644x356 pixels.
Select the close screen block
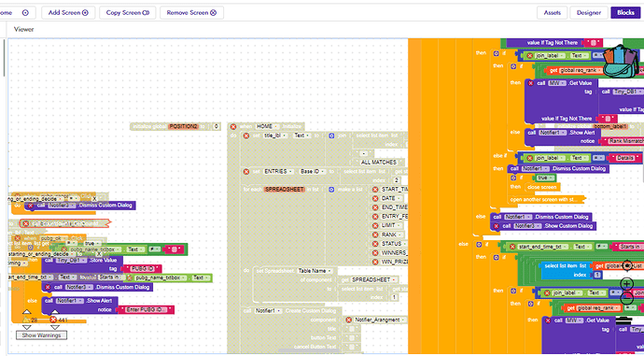point(542,187)
